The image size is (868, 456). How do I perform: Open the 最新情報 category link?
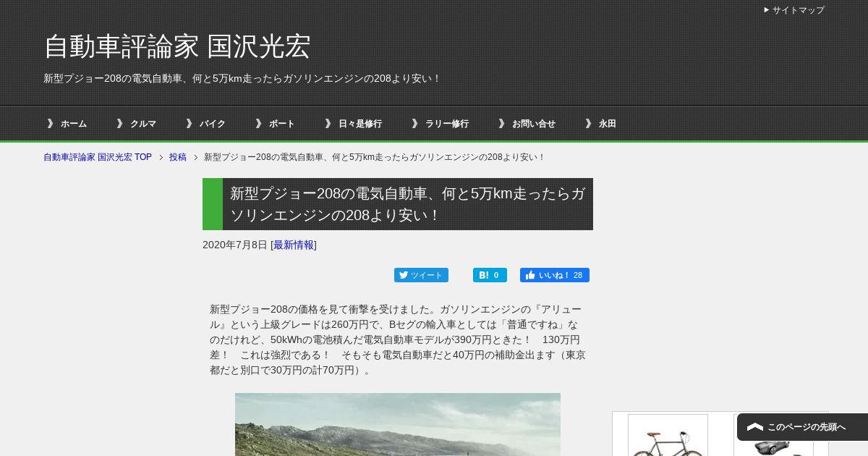pos(294,245)
